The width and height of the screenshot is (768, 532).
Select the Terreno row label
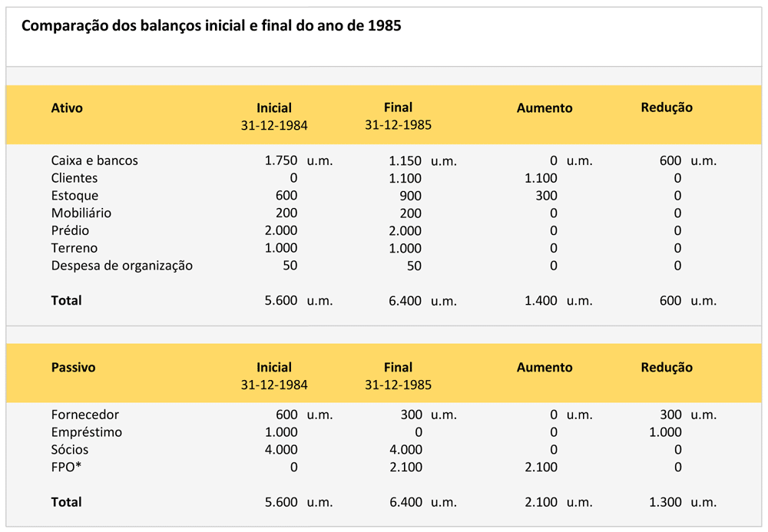(x=74, y=249)
